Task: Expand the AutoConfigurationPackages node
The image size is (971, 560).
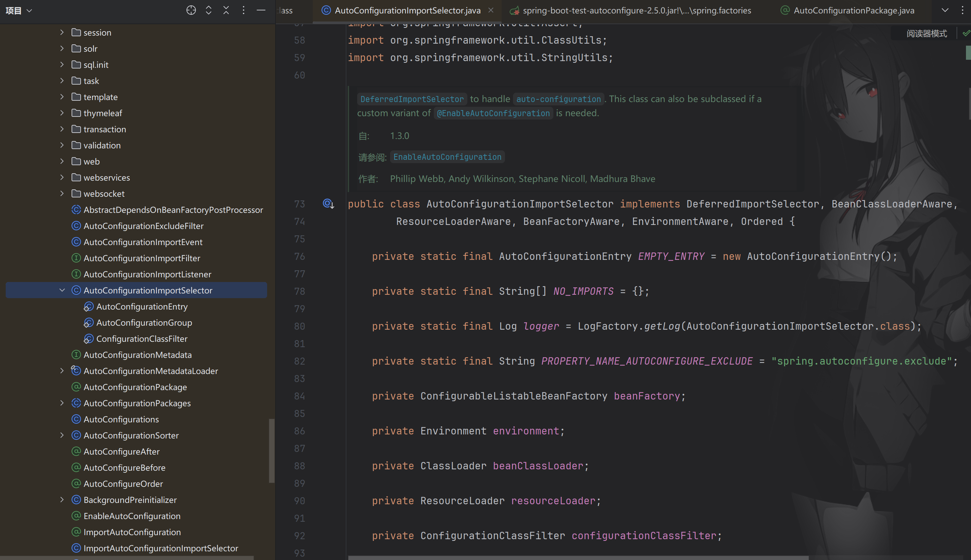Action: [62, 403]
